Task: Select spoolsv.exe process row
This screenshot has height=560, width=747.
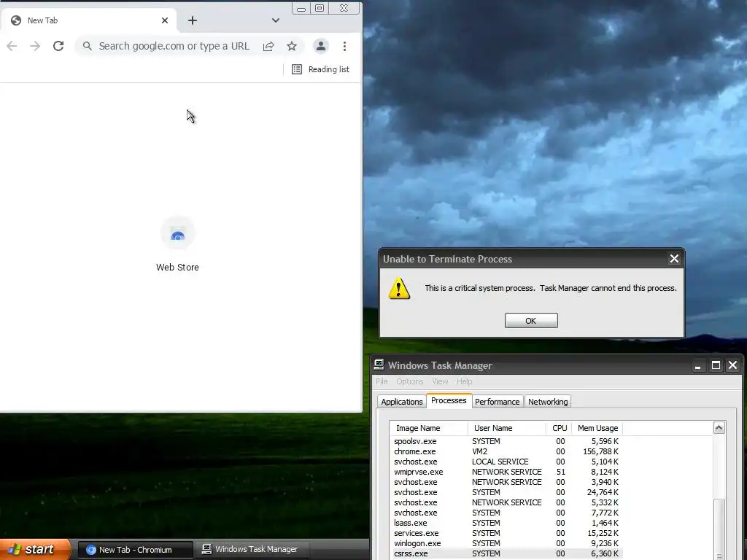Action: tap(506, 441)
